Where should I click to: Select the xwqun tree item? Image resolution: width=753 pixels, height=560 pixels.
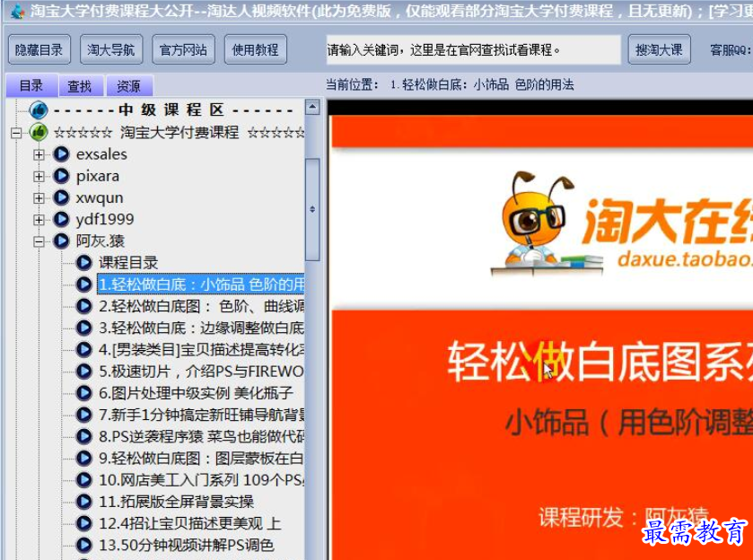(x=100, y=197)
